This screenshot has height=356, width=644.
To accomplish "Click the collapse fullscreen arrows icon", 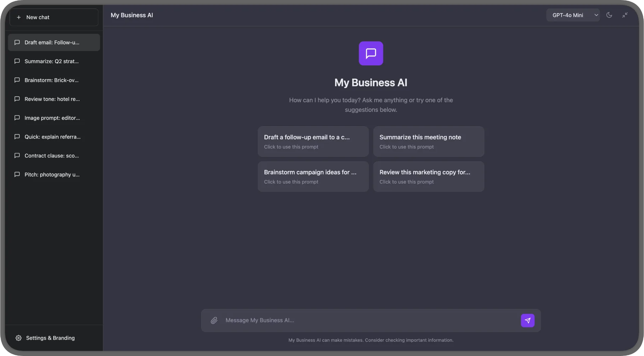I will coord(625,15).
